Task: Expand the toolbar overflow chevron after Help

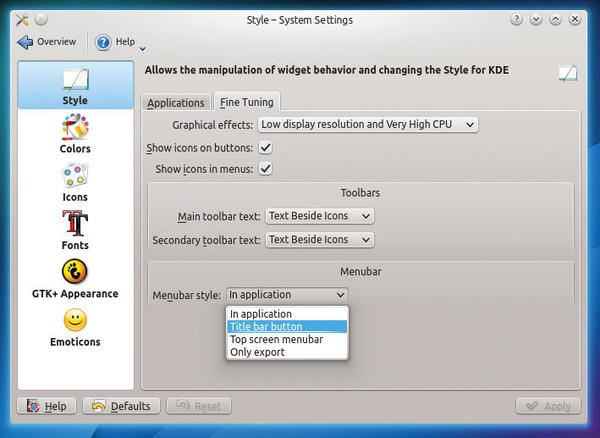Action: click(x=142, y=49)
